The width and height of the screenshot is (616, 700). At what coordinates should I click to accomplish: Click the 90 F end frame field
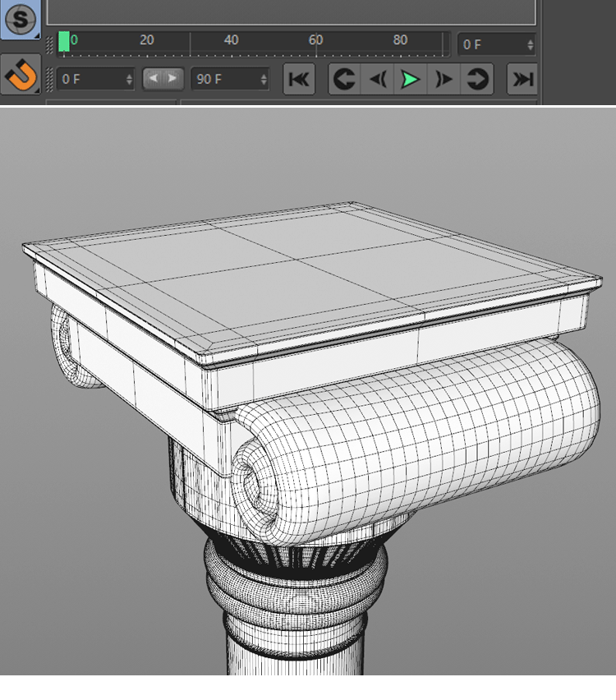click(222, 79)
